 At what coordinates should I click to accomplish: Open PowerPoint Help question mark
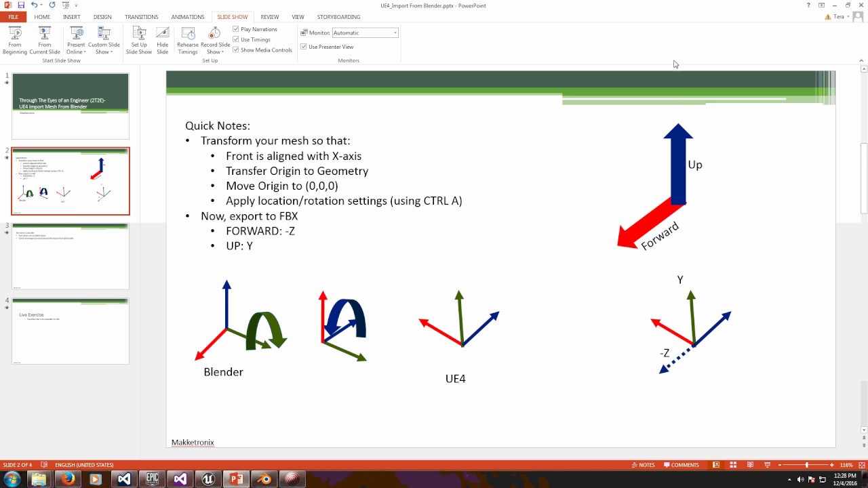808,5
